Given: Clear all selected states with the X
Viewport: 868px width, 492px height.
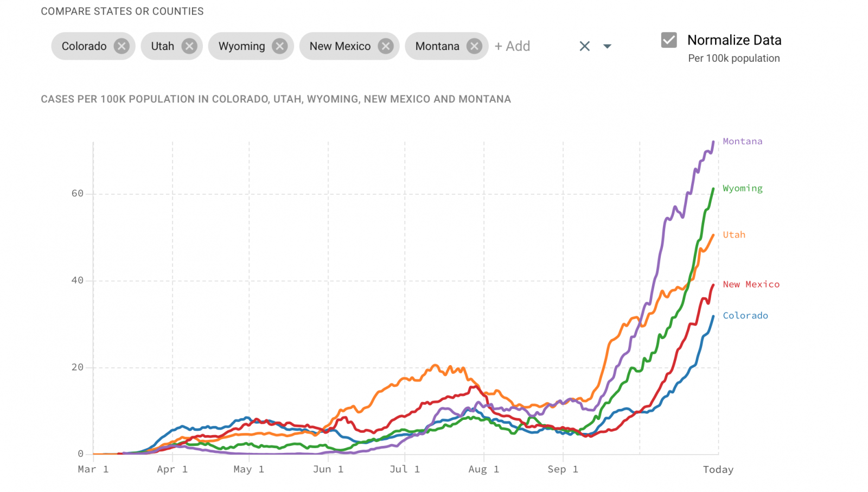Looking at the screenshot, I should 584,46.
